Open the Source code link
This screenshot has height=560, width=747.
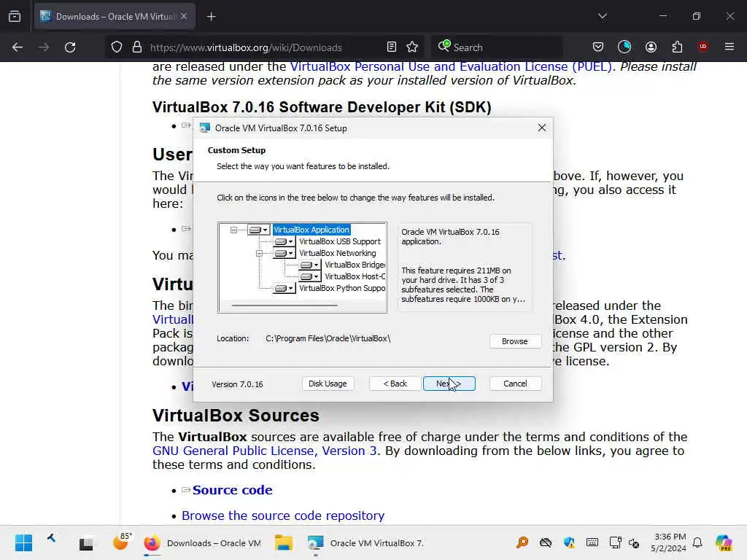(x=232, y=490)
